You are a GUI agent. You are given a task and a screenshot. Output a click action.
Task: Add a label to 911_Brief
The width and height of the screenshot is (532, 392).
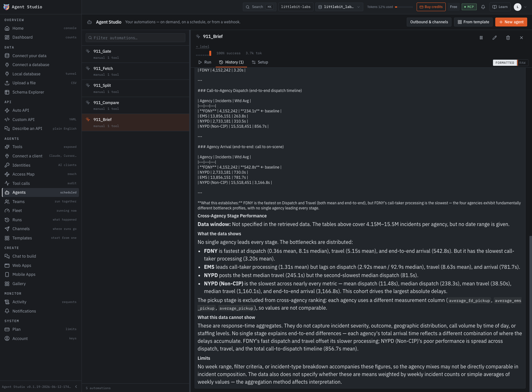point(203,47)
